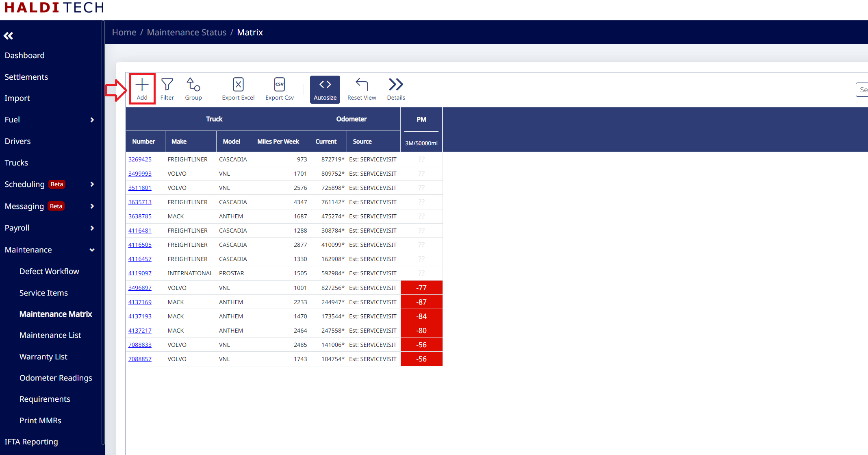Open Defect Workflow submenu item
This screenshot has height=455, width=868.
pos(49,271)
